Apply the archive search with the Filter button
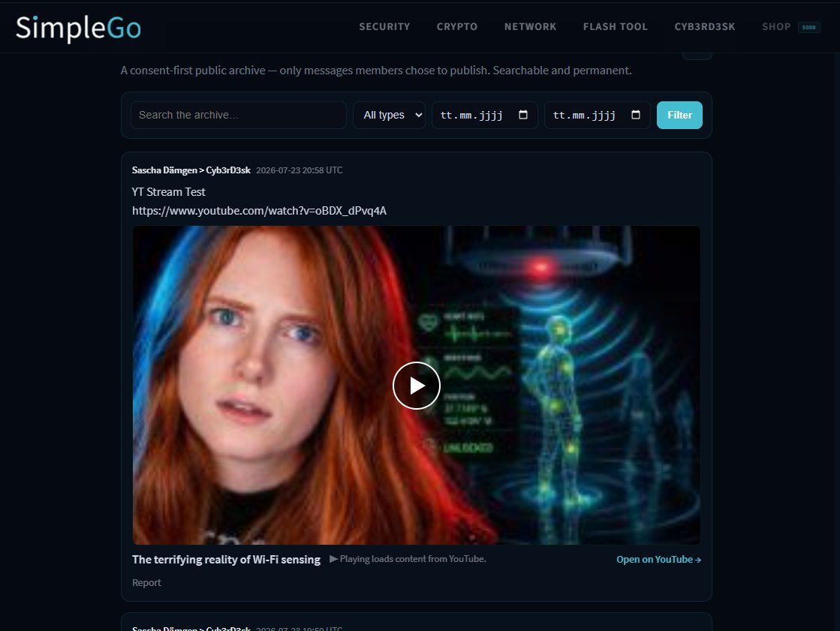 click(x=679, y=115)
